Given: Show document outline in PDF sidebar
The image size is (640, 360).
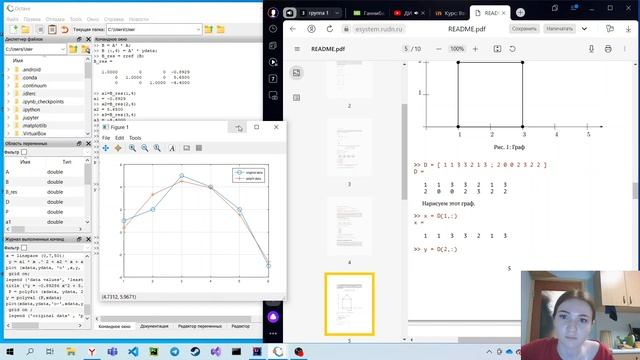Looking at the screenshot, I should [x=297, y=98].
